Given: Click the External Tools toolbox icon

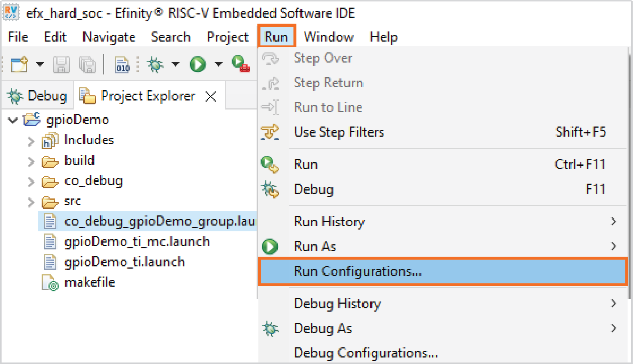Looking at the screenshot, I should pos(240,64).
